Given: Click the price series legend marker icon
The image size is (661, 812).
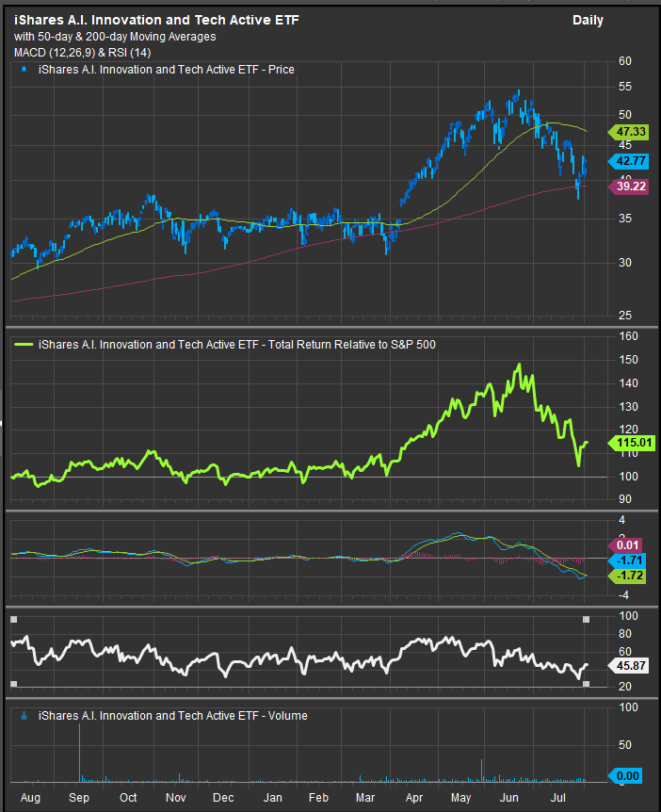Looking at the screenshot, I should pos(23,69).
